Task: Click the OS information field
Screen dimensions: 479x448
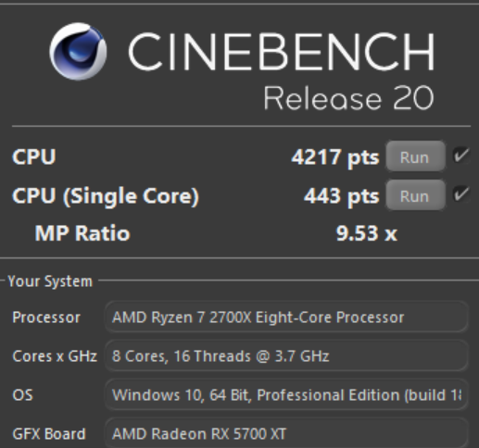Action: [x=287, y=394]
